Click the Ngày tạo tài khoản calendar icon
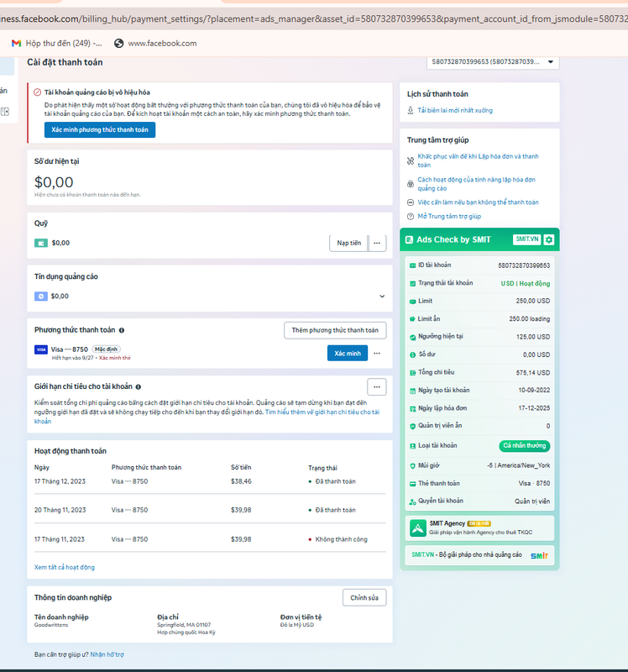 (x=412, y=391)
